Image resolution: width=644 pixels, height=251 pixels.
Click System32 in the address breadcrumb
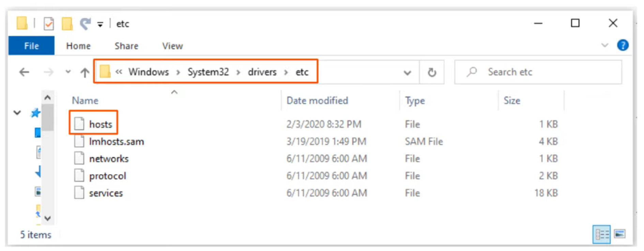[x=208, y=72]
